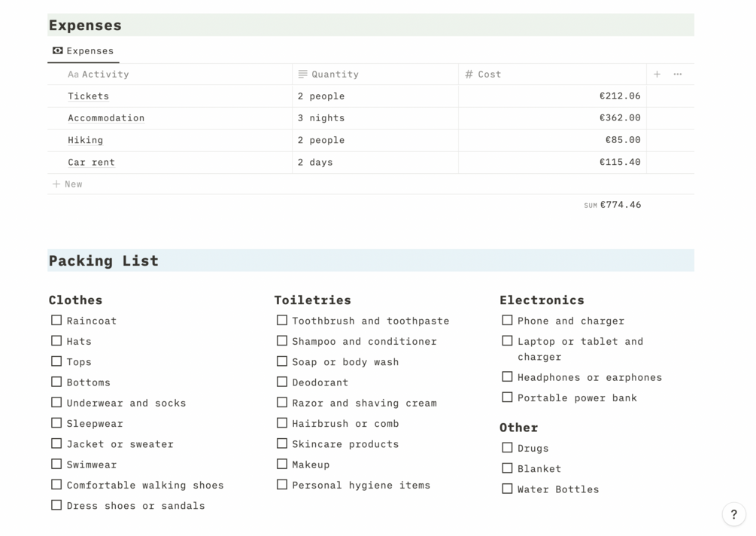Click the plus icon to add column
Viewport: 756px width, 536px height.
657,75
